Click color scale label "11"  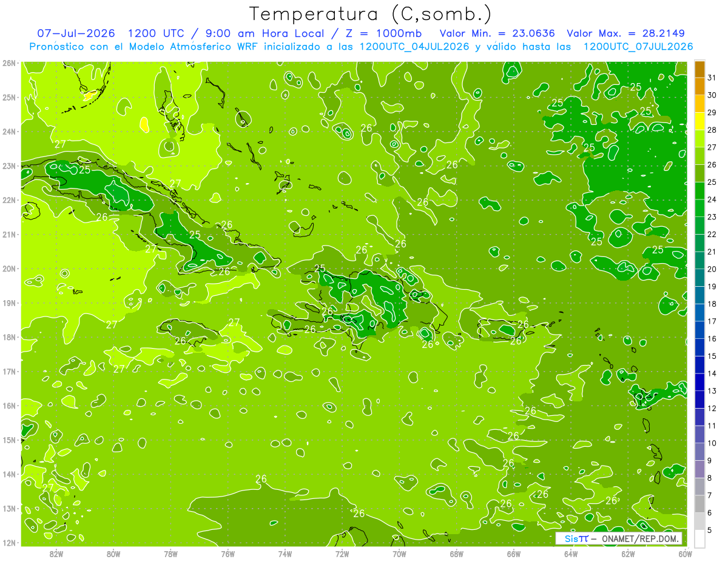pos(712,426)
